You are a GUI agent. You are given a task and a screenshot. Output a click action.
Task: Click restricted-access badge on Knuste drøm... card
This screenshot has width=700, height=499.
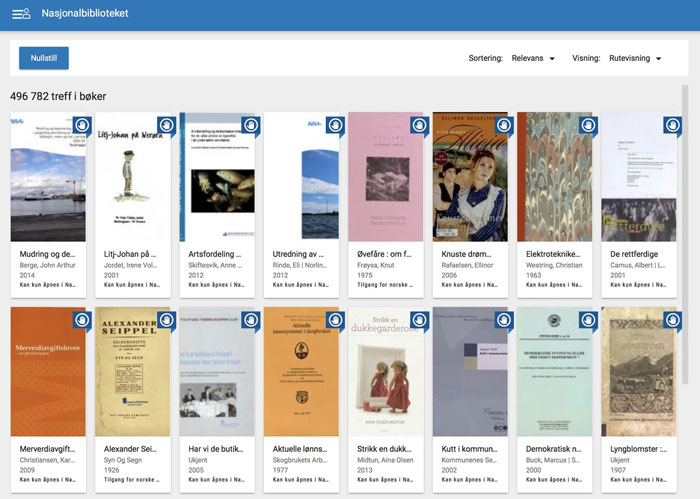point(504,126)
